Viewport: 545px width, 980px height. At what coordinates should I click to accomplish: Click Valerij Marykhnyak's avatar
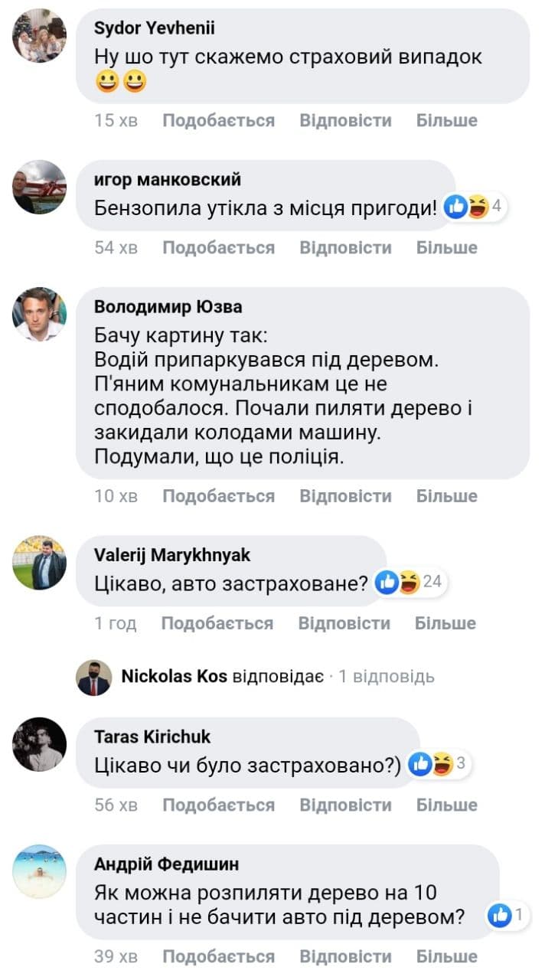coord(39,563)
